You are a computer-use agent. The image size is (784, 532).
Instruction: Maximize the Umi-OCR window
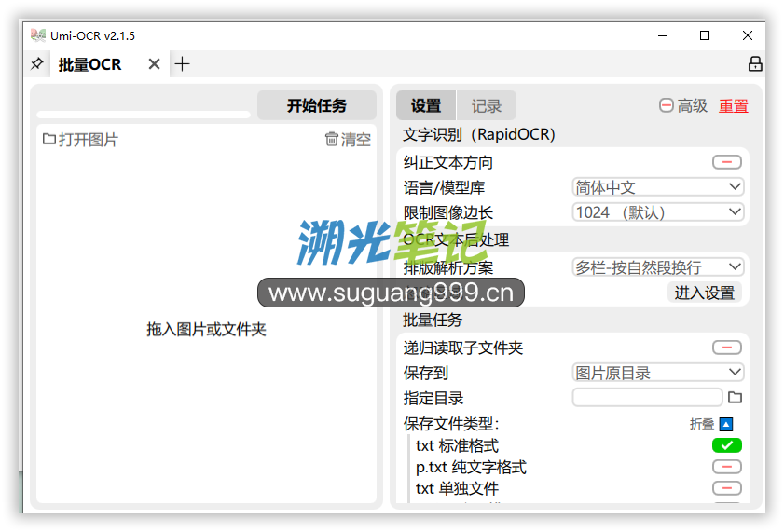pos(705,35)
